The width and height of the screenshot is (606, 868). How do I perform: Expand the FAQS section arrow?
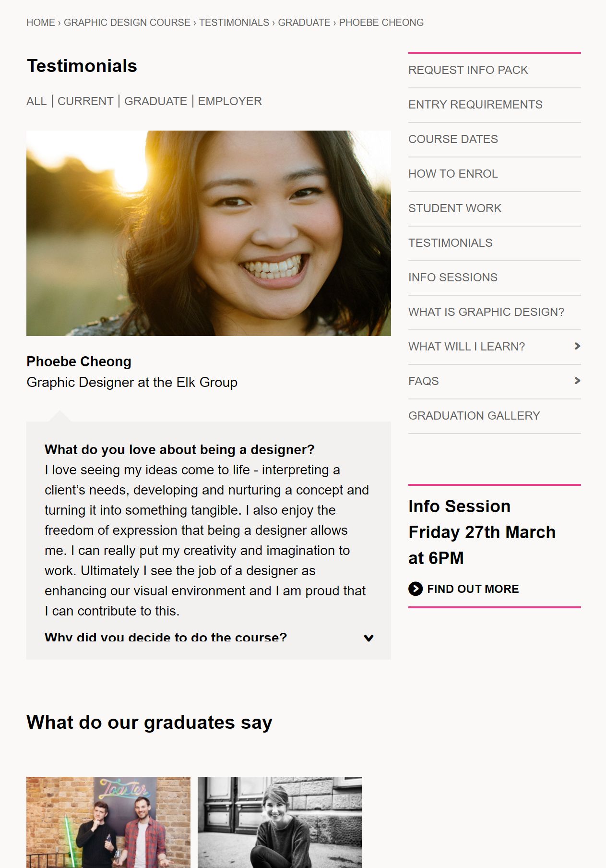pos(577,381)
